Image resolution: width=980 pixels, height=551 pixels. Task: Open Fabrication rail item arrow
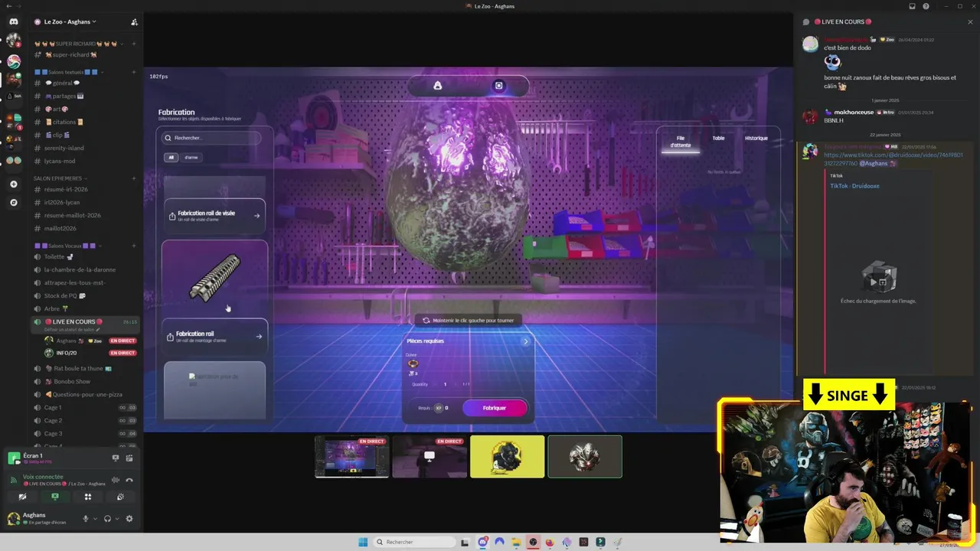click(258, 336)
